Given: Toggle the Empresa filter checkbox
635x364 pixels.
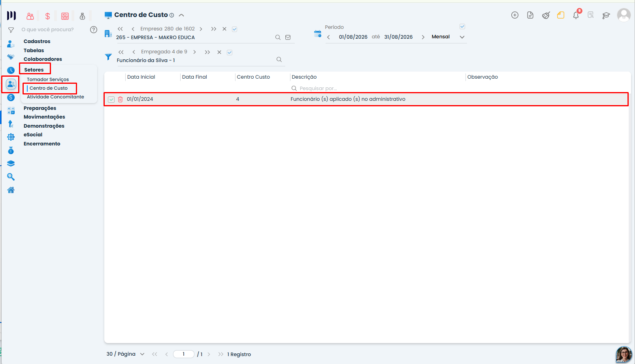Looking at the screenshot, I should point(234,29).
